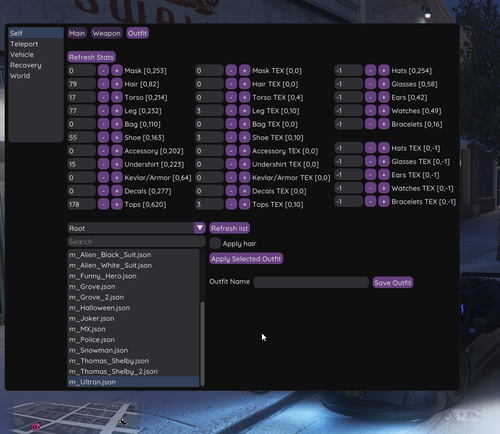Switch to the Weapon tab
The height and width of the screenshot is (434, 500).
tap(106, 33)
